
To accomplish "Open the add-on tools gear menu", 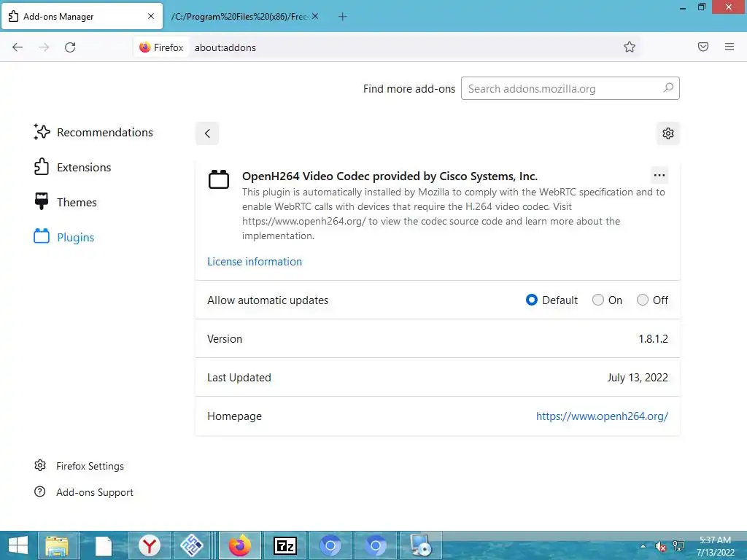I will click(668, 133).
